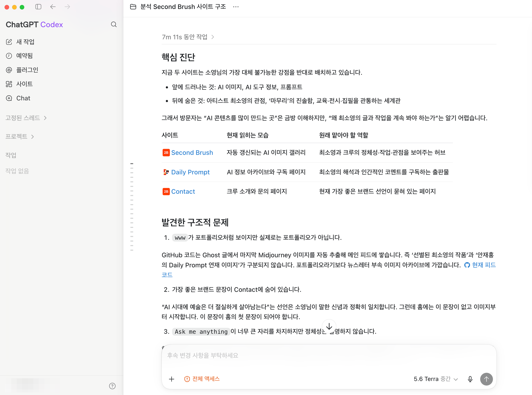Click the www inline code snippet
The width and height of the screenshot is (532, 395).
(x=180, y=238)
